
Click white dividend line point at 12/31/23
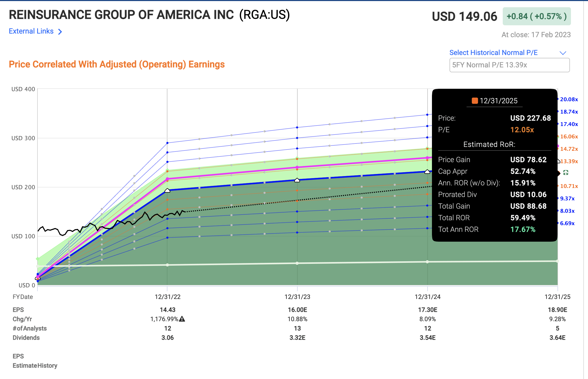pyautogui.click(x=297, y=263)
